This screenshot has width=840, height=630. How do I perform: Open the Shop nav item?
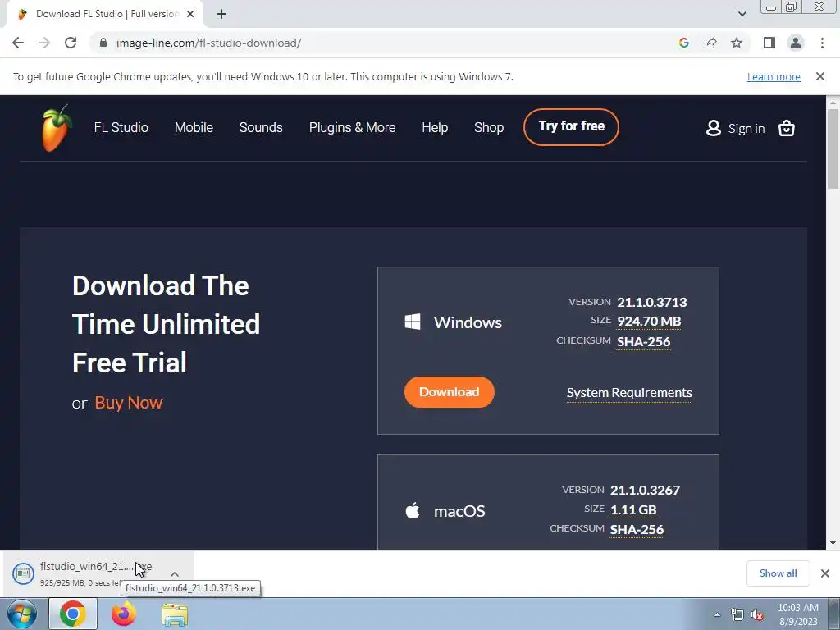tap(489, 127)
